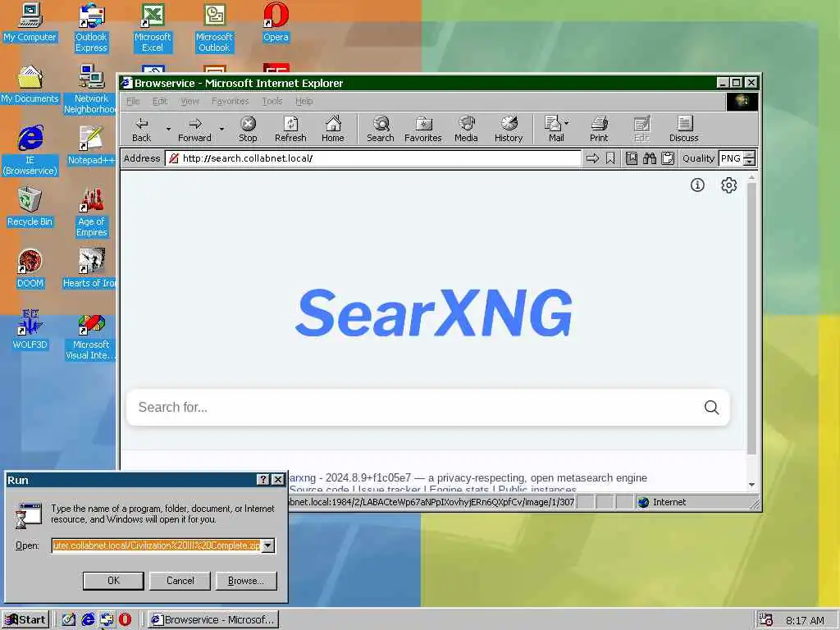This screenshot has height=630, width=840.
Task: Click the Run dialog Open text field
Action: click(x=157, y=546)
